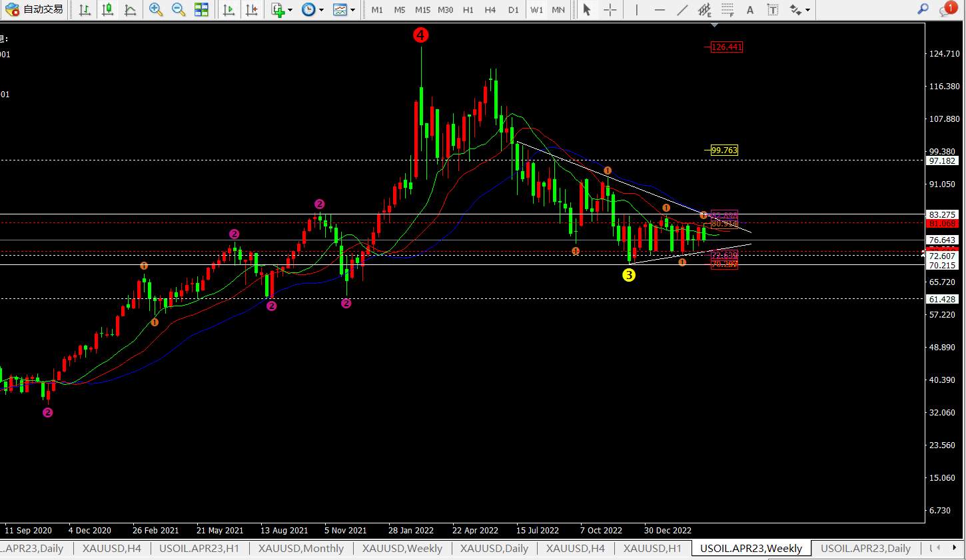Screen dimensions: 966x560
Task: Expand the templates dropdown arrow
Action: coord(352,10)
